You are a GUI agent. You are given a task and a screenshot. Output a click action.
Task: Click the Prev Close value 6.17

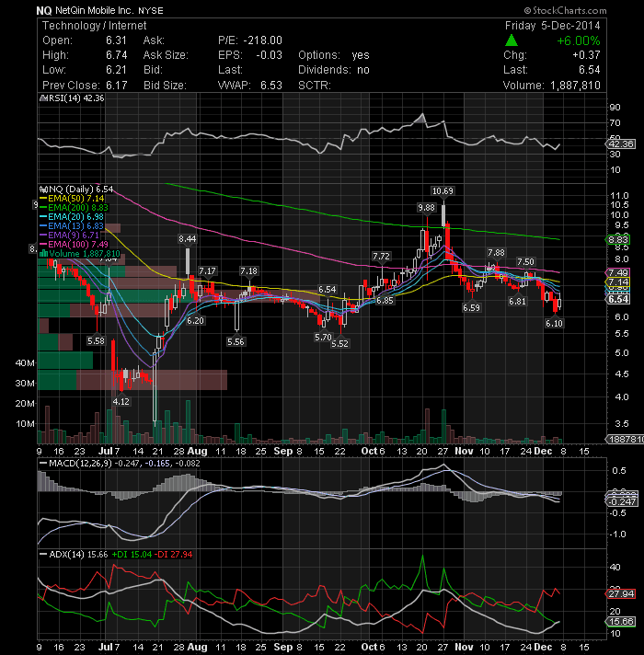click(x=116, y=86)
